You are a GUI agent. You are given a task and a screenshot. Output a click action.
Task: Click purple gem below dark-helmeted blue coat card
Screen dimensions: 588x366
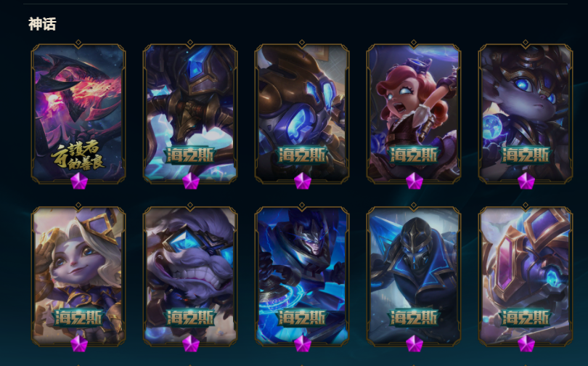[415, 343]
